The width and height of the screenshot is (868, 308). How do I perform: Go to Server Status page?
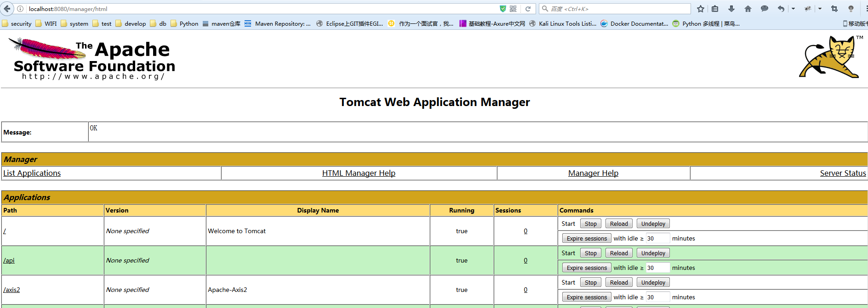(x=842, y=173)
